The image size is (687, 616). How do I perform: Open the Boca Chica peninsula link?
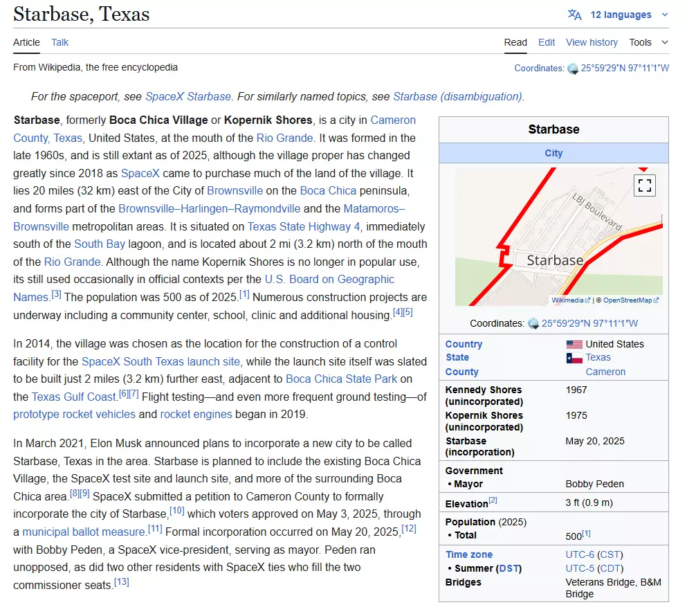click(x=328, y=191)
